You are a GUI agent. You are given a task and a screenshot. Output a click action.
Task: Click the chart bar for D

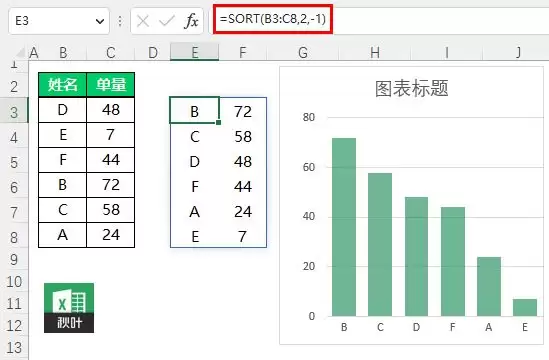(x=416, y=257)
